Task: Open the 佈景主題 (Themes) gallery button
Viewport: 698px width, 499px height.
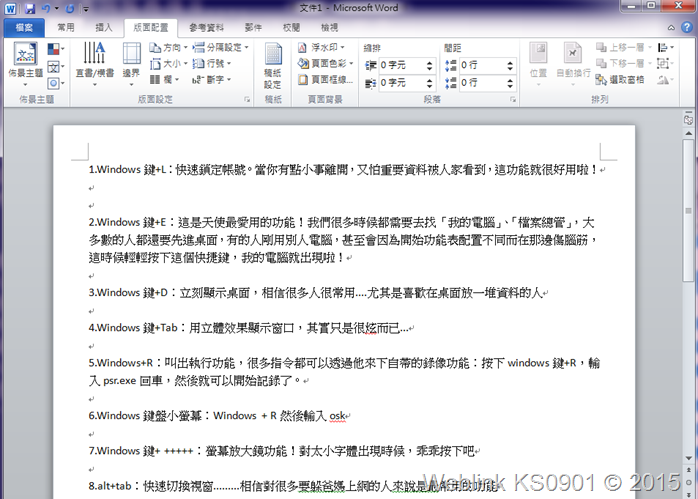Action: (x=25, y=65)
